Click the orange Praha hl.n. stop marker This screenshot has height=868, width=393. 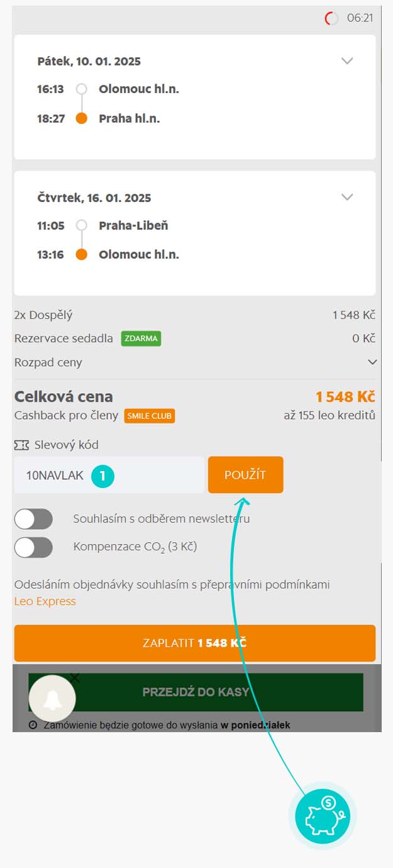click(x=81, y=118)
